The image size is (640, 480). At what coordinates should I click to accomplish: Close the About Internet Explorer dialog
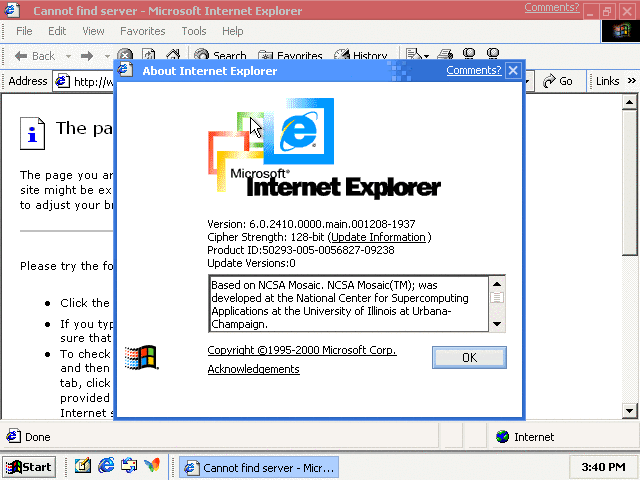coord(513,71)
